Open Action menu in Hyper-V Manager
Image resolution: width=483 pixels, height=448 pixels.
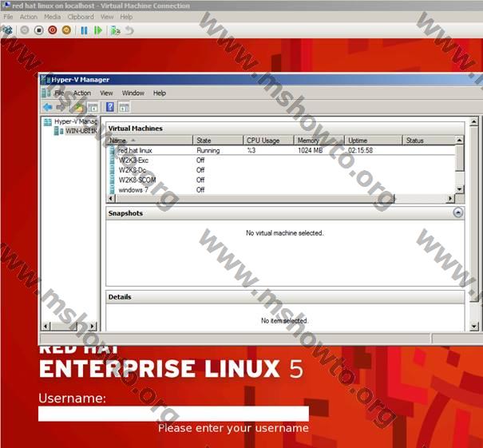82,93
